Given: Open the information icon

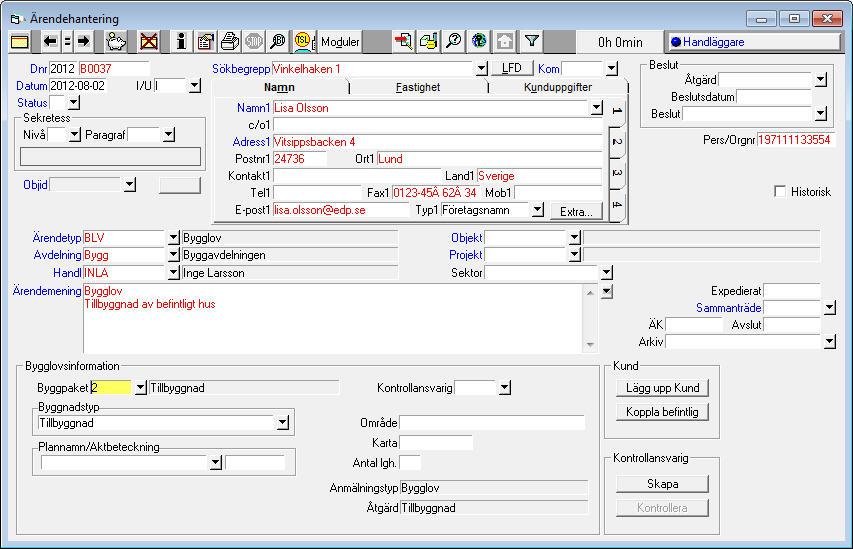Looking at the screenshot, I should (x=181, y=42).
